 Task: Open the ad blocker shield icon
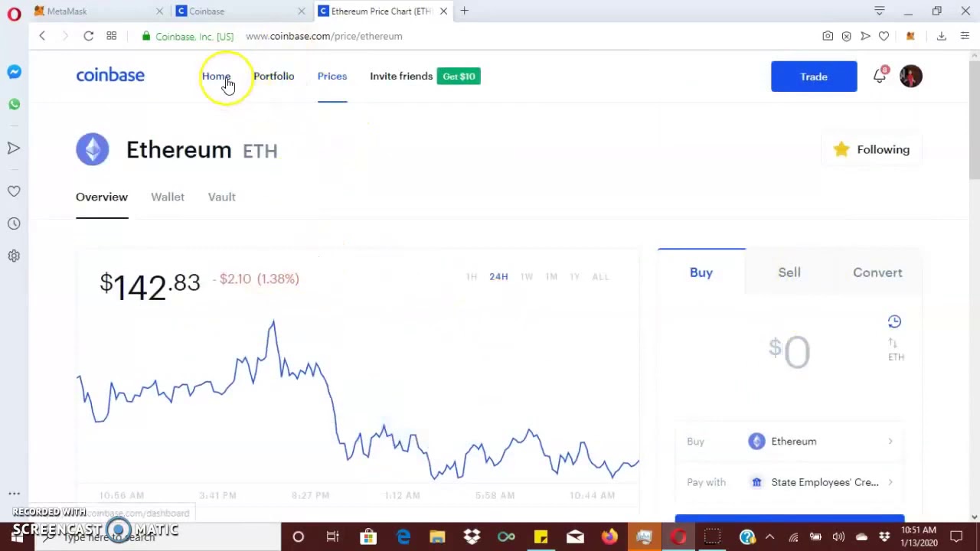point(846,36)
